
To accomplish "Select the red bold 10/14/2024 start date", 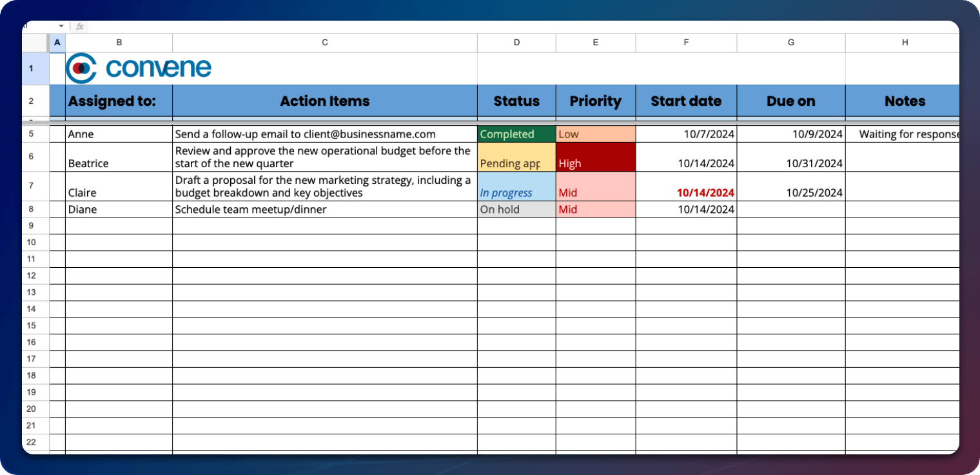I will [686, 192].
